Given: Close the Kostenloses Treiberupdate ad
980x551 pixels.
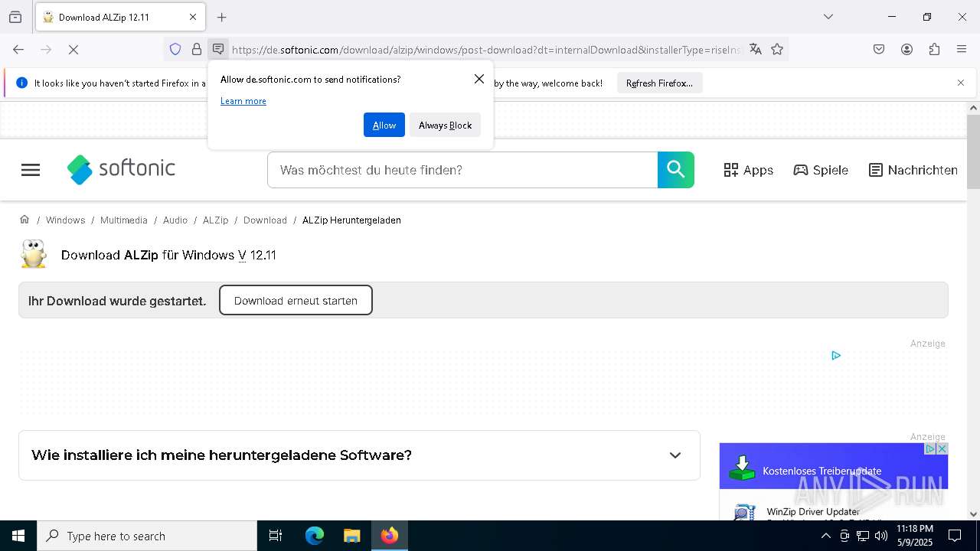Looking at the screenshot, I should (x=942, y=448).
